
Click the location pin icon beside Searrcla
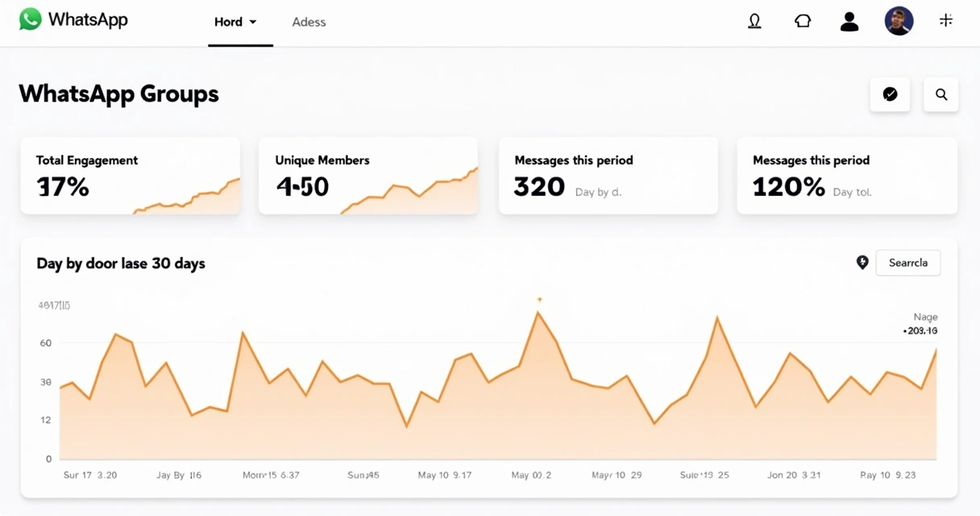point(862,263)
